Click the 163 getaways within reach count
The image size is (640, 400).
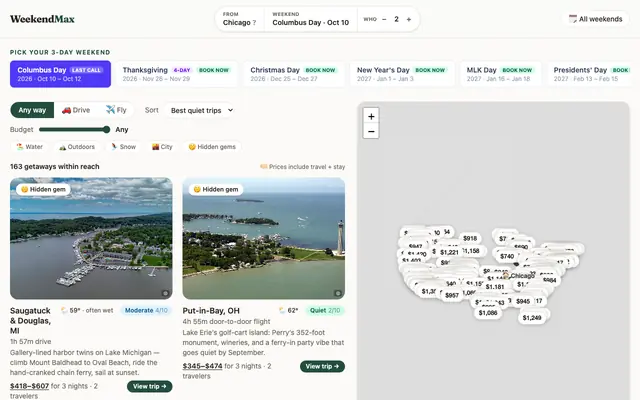(55, 167)
